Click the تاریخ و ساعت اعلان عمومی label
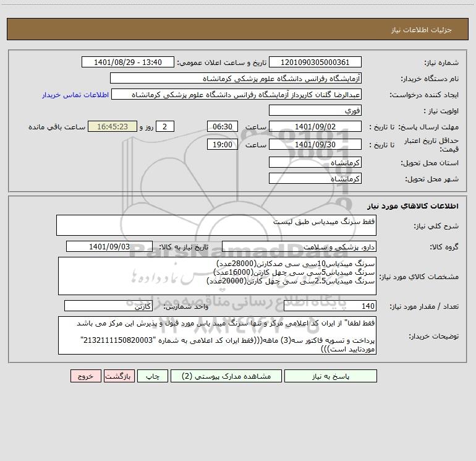The width and height of the screenshot is (476, 461). click(221, 62)
